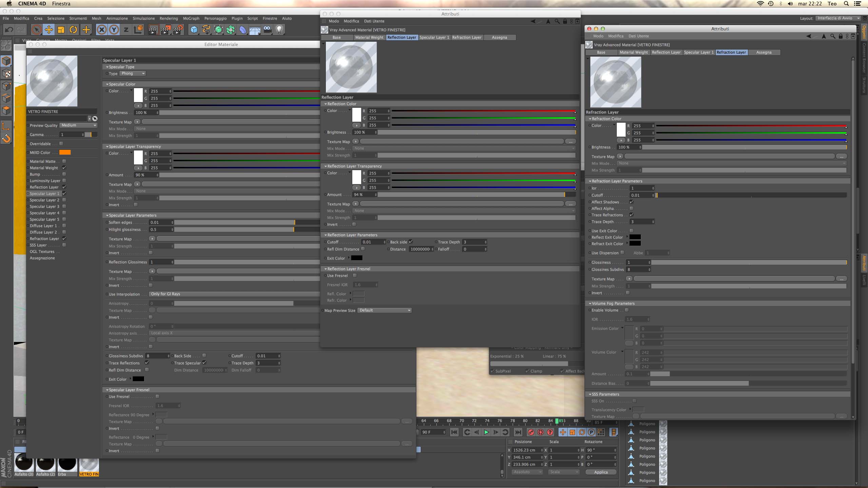Image resolution: width=868 pixels, height=488 pixels.
Task: Collapse the Volume Fog Parameters section
Action: coord(590,304)
